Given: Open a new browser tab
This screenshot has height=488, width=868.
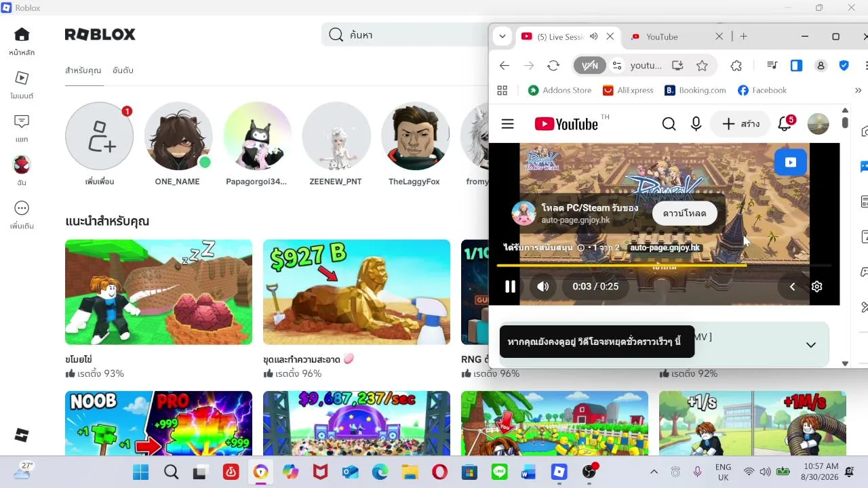Looking at the screenshot, I should (x=744, y=37).
